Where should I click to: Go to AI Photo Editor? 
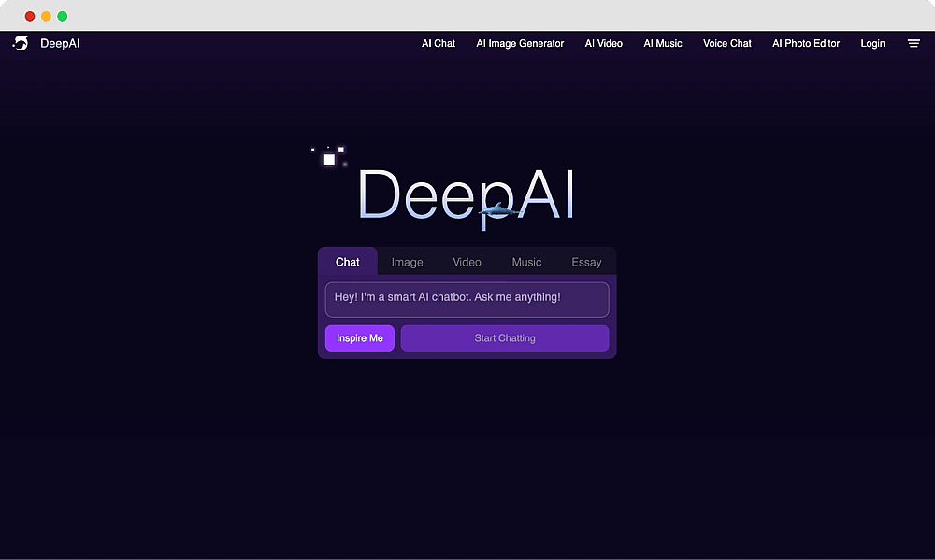(x=806, y=44)
